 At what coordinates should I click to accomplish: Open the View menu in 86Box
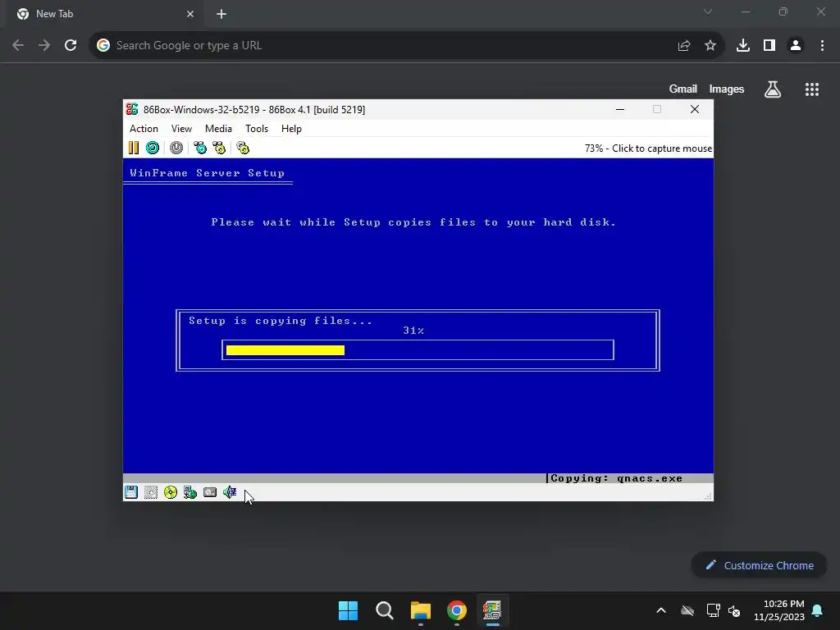click(x=181, y=129)
